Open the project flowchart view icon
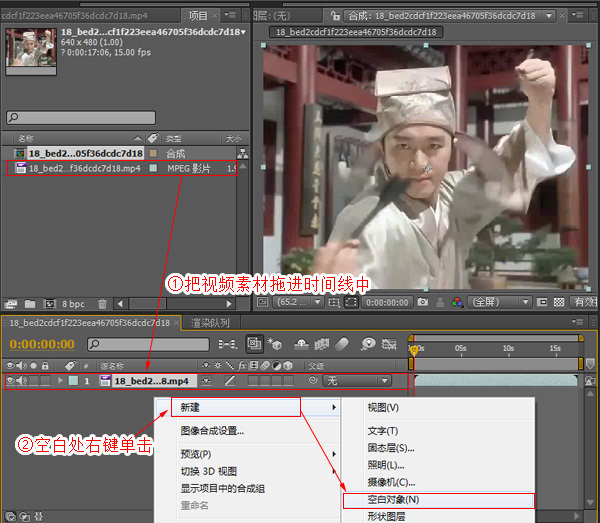The width and height of the screenshot is (600, 523). 243,153
